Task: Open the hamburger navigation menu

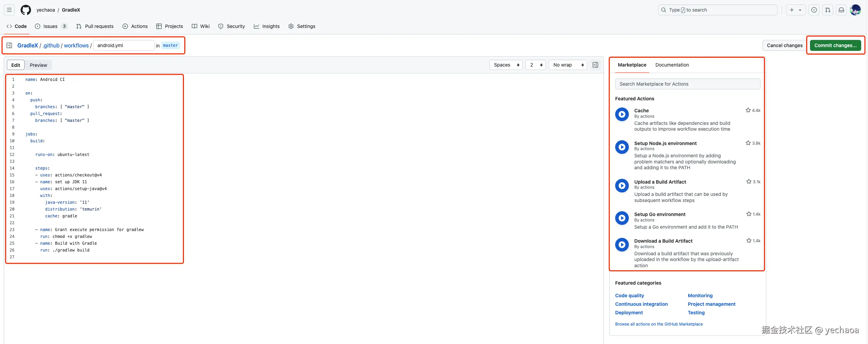Action: [x=9, y=10]
